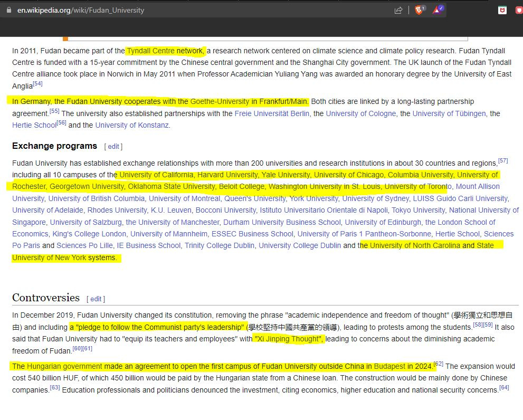Open citation 54 after Anglia
Screen dimensions: 523x420
(x=37, y=84)
